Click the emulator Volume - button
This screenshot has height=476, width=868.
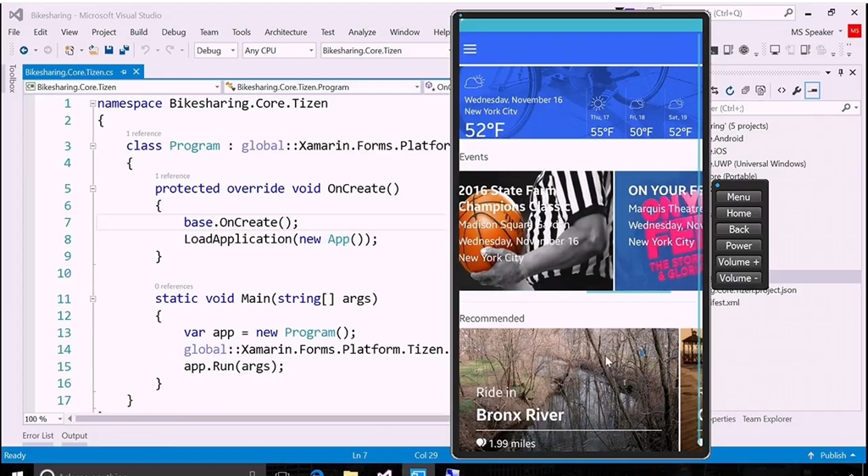click(x=738, y=278)
